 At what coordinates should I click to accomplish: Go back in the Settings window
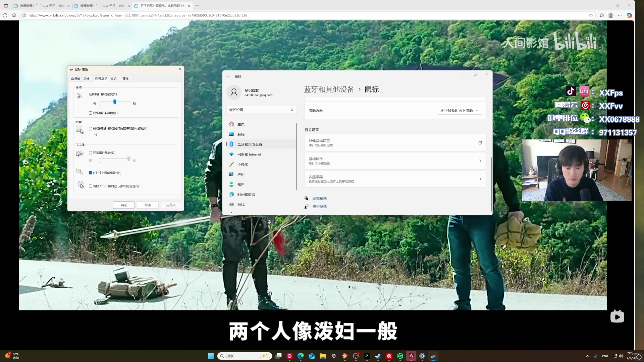coord(228,76)
